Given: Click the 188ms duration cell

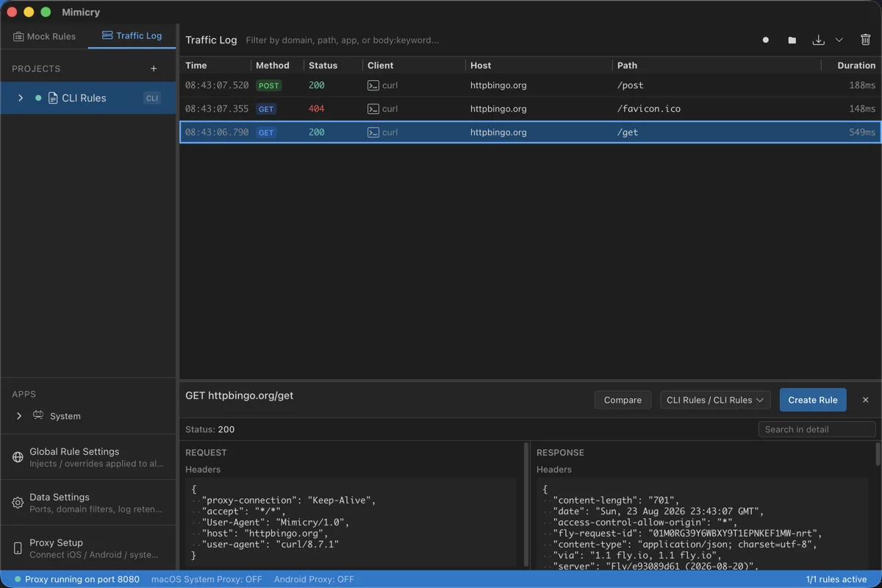Looking at the screenshot, I should 863,85.
